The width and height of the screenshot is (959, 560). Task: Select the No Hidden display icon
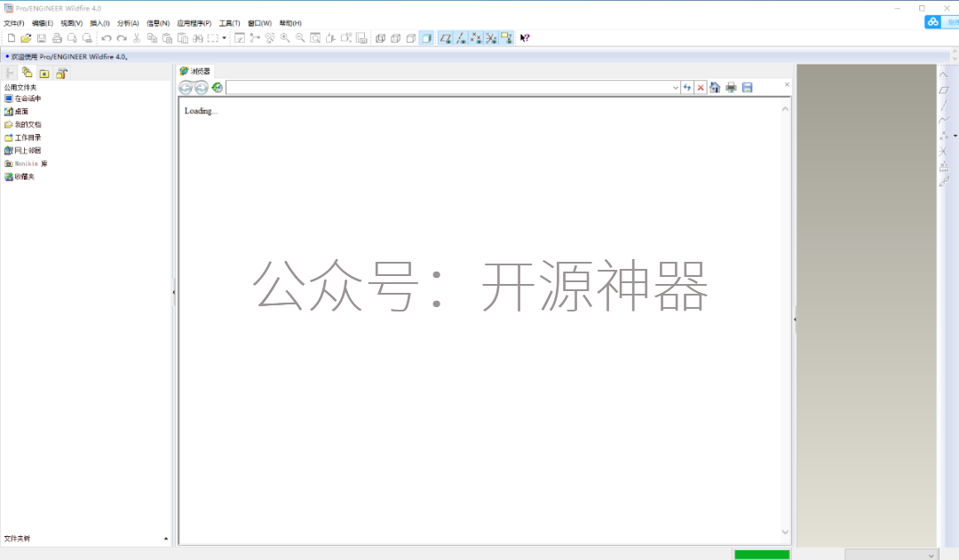point(411,38)
